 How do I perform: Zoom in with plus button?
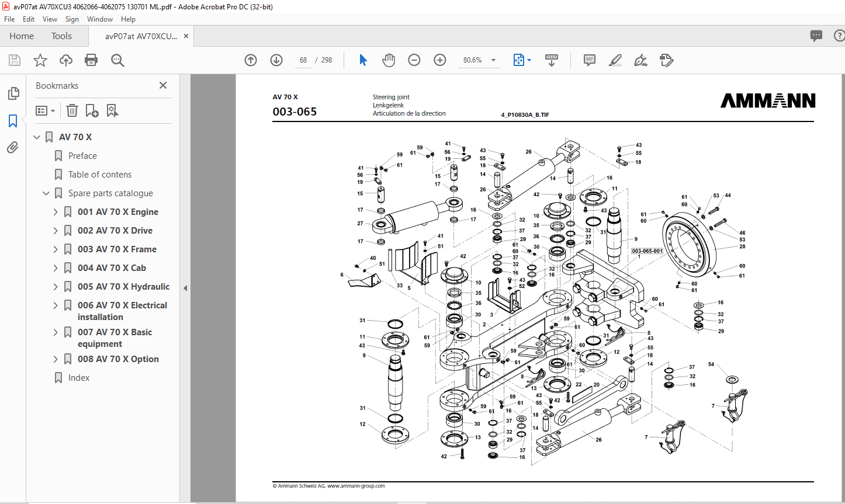coord(440,60)
